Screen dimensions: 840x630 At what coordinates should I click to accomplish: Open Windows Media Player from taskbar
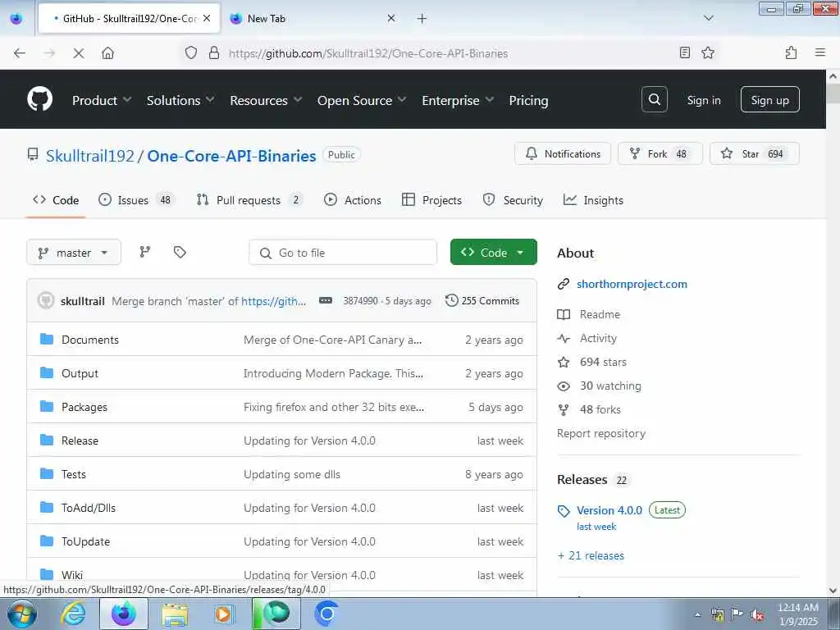(x=224, y=614)
